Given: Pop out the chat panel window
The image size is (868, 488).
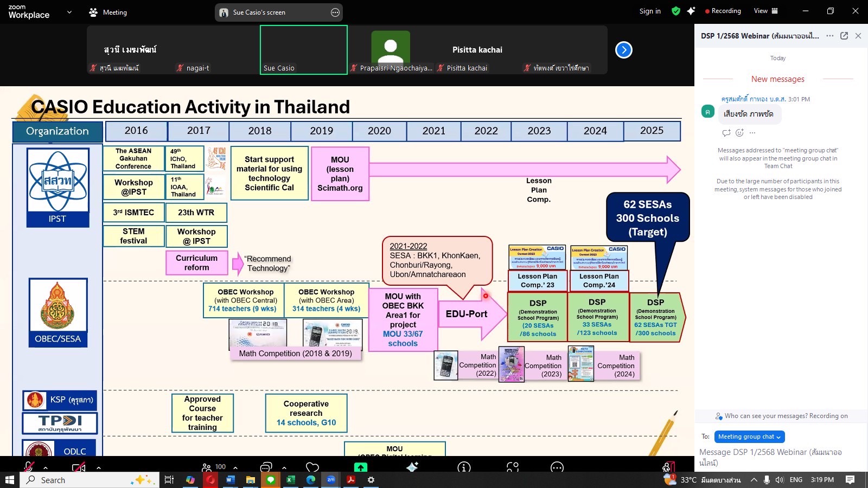Looking at the screenshot, I should pos(844,36).
